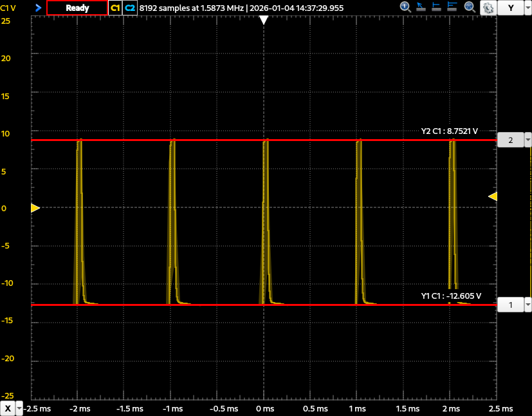This screenshot has height=416, width=532.
Task: Select the Y1 cursor marker labeled 1
Action: pyautogui.click(x=510, y=305)
